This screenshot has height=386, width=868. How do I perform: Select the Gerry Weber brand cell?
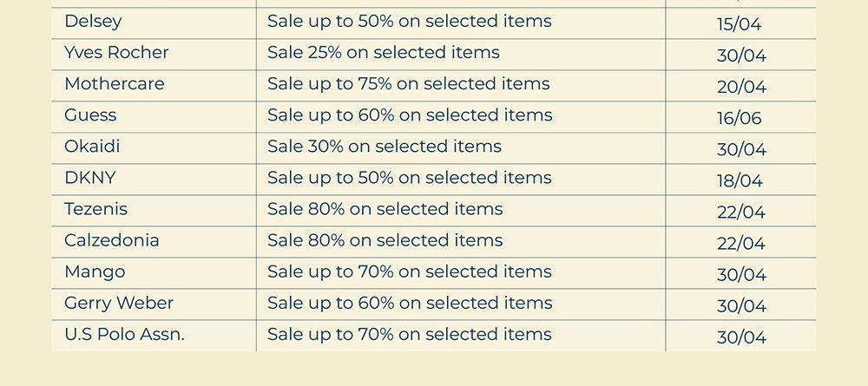tap(119, 303)
